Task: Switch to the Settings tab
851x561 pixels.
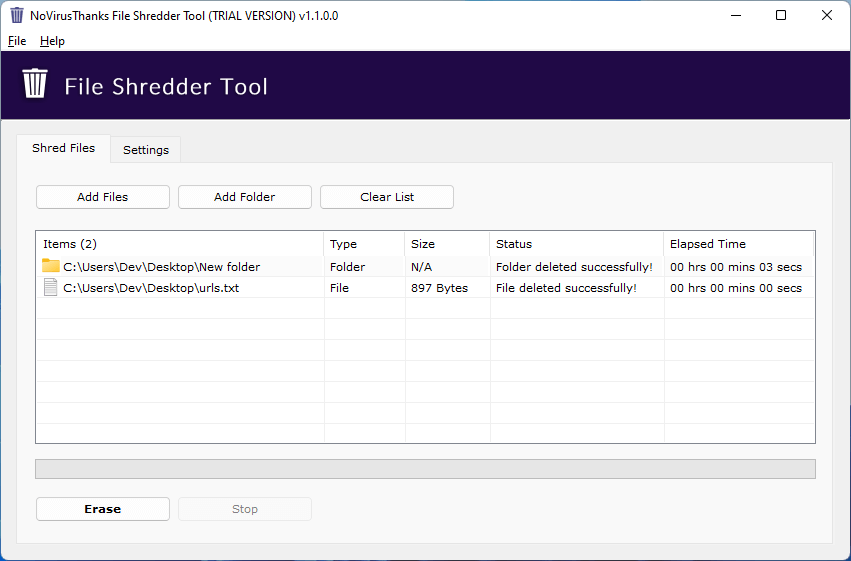Action: 145,150
